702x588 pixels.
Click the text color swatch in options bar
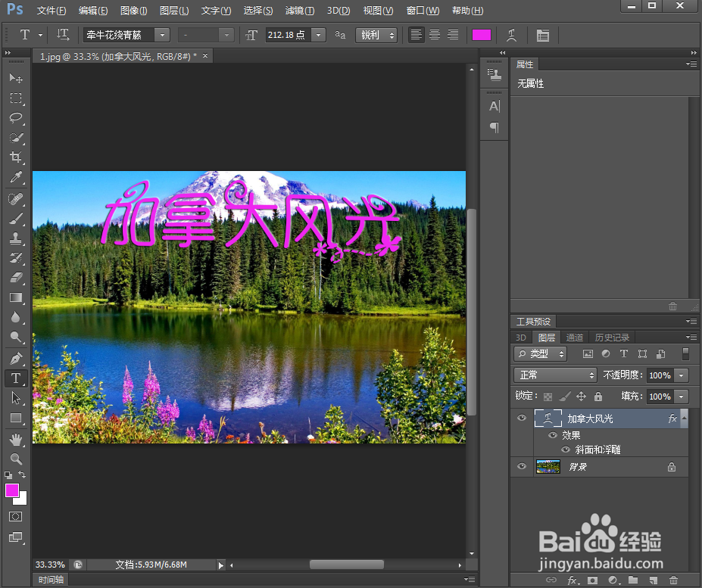click(482, 35)
